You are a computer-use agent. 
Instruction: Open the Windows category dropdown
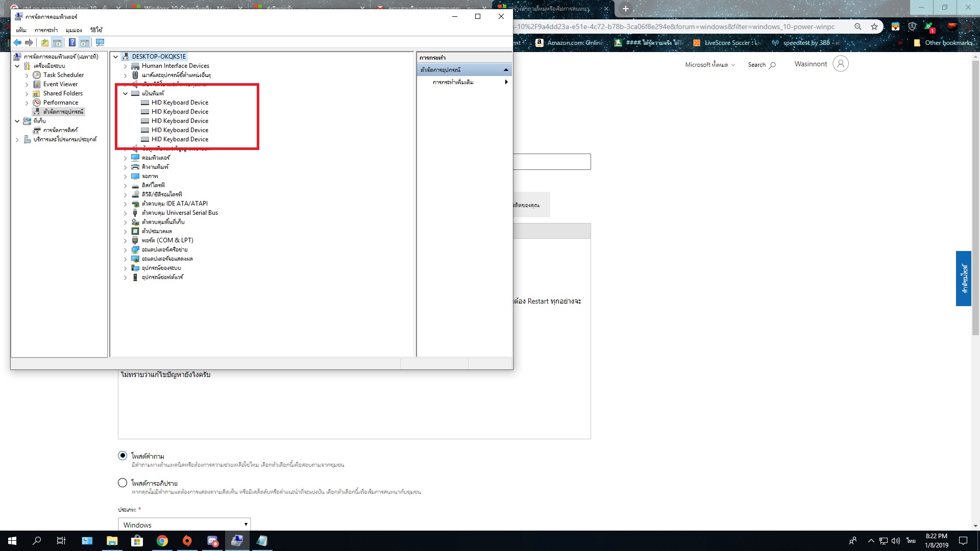(x=184, y=524)
